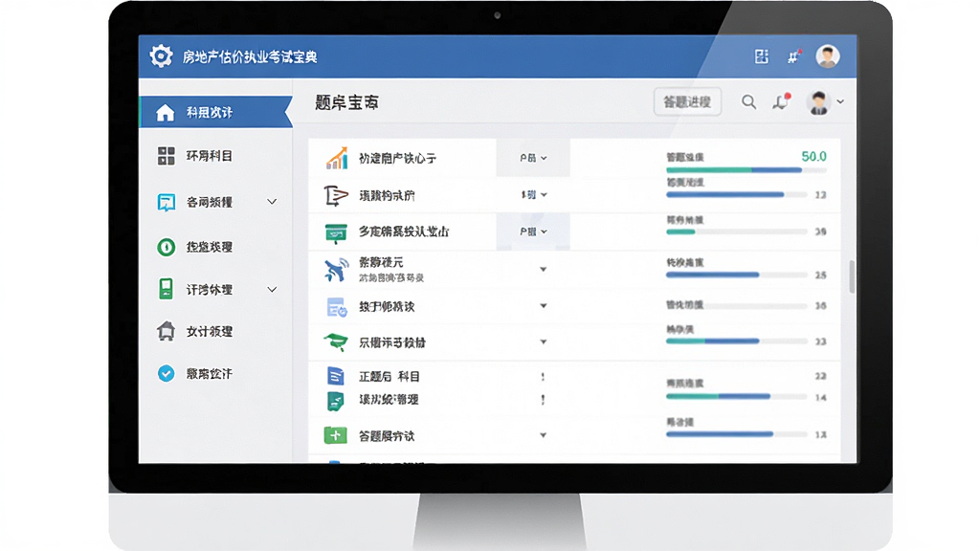Viewport: 980px width, 551px height.
Task: Expand the document clock row caret
Action: tap(544, 305)
